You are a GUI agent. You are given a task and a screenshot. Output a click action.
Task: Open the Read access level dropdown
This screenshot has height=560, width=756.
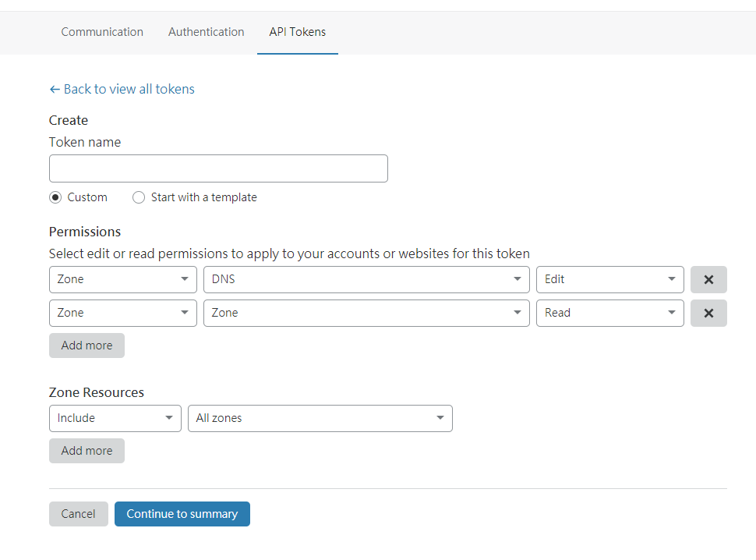point(609,313)
